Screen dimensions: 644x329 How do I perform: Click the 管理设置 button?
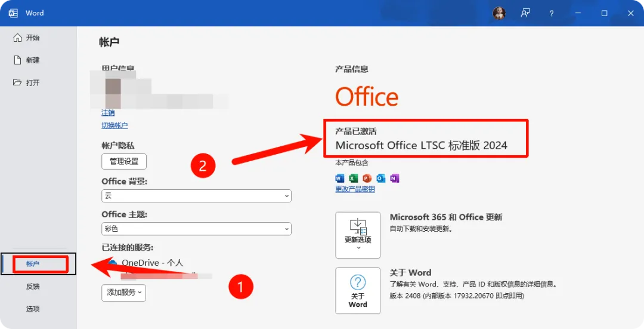124,162
